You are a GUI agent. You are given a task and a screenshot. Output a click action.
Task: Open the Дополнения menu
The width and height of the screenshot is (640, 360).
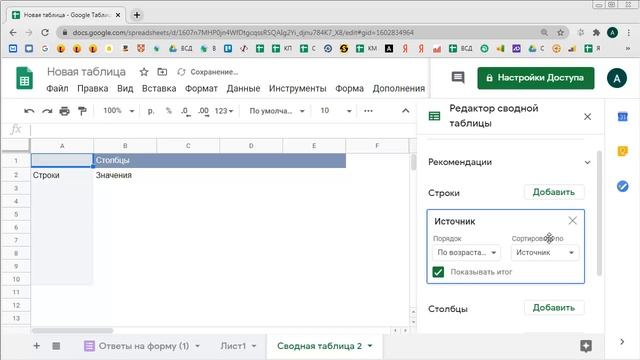[x=398, y=89]
